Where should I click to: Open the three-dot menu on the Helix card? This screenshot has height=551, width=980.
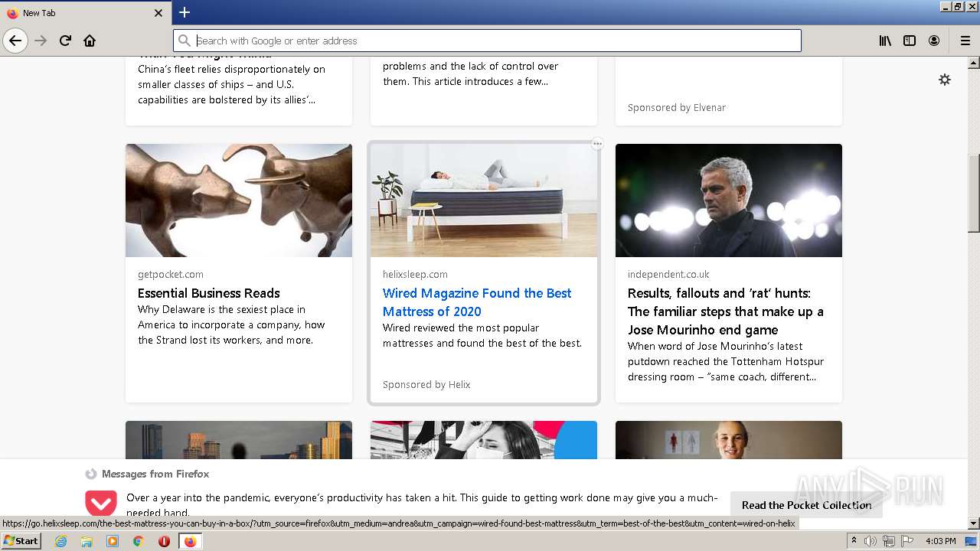[597, 144]
